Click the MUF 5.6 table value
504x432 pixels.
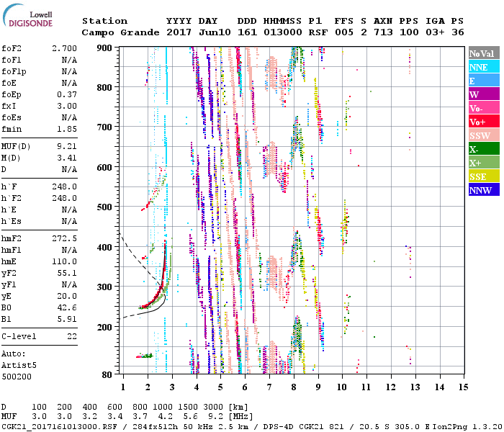(190, 417)
